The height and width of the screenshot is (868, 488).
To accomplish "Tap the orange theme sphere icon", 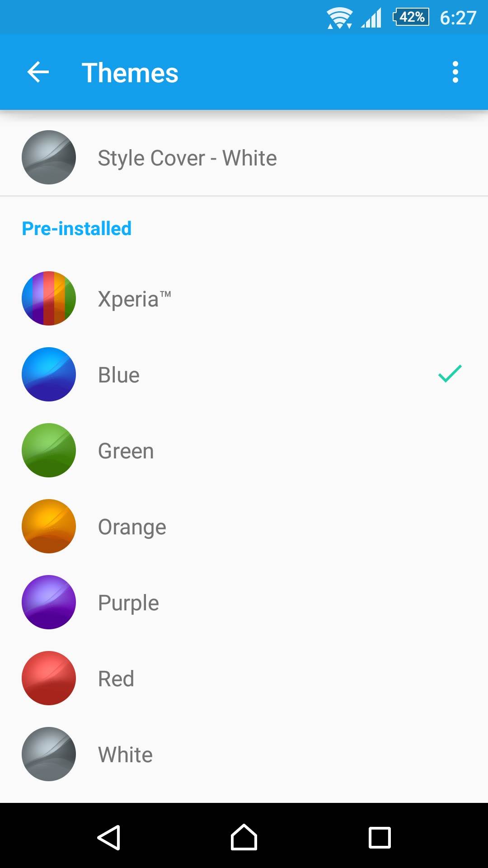I will 49,526.
